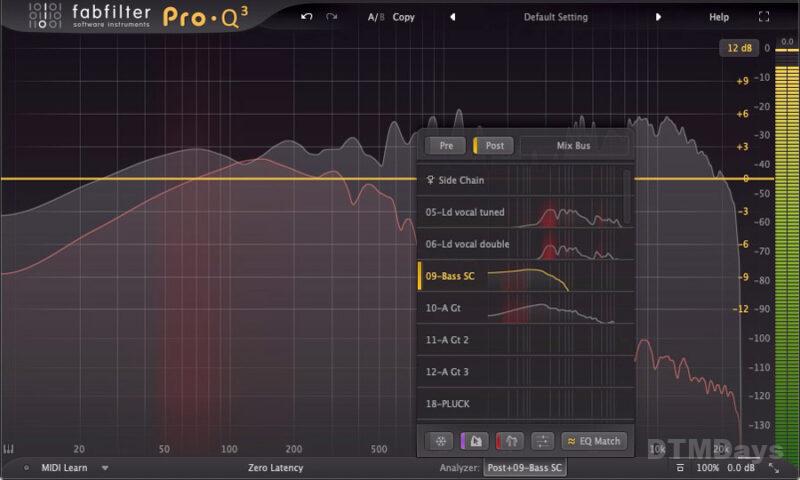Start EQ Match
800x480 pixels.
pyautogui.click(x=594, y=441)
